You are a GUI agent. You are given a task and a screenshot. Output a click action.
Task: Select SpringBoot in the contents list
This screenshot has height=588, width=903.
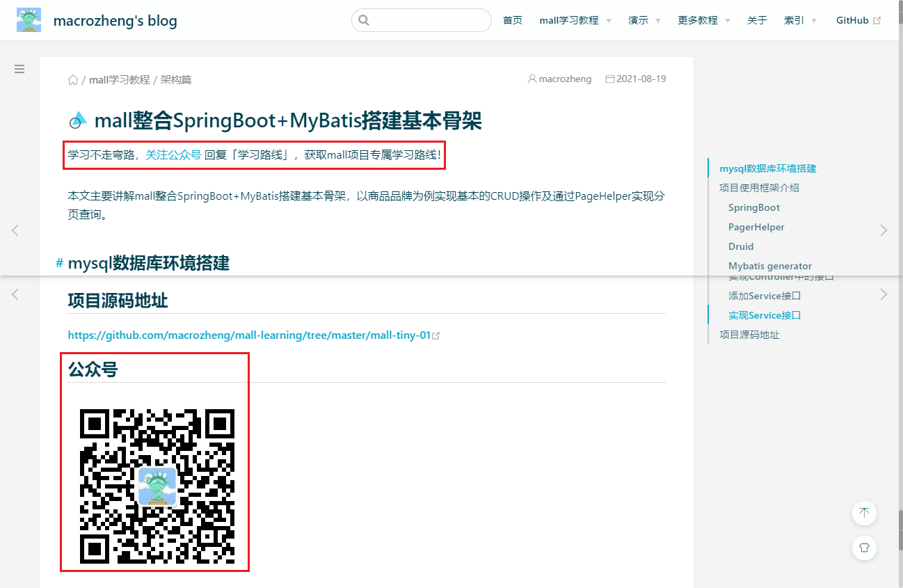[754, 207]
